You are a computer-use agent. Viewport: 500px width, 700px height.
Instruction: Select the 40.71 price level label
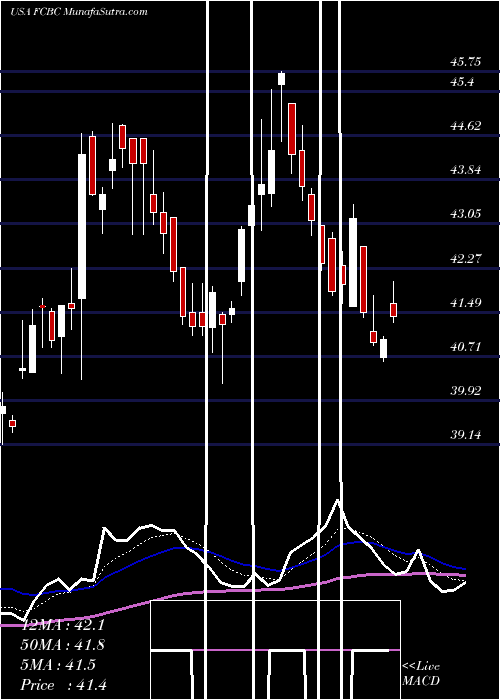(466, 346)
